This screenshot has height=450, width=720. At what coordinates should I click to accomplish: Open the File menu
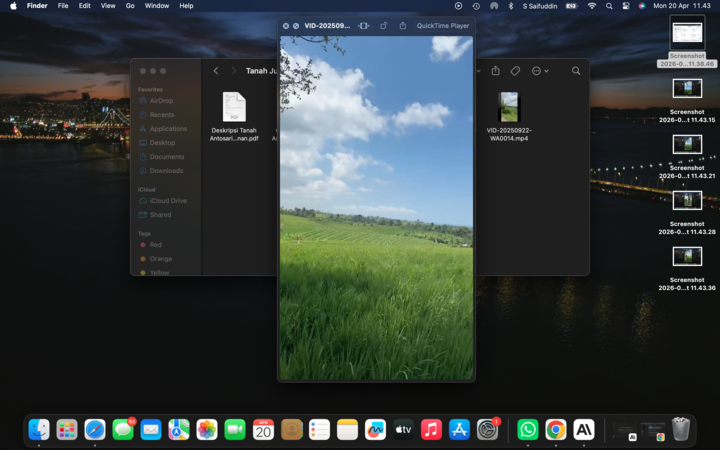point(63,6)
